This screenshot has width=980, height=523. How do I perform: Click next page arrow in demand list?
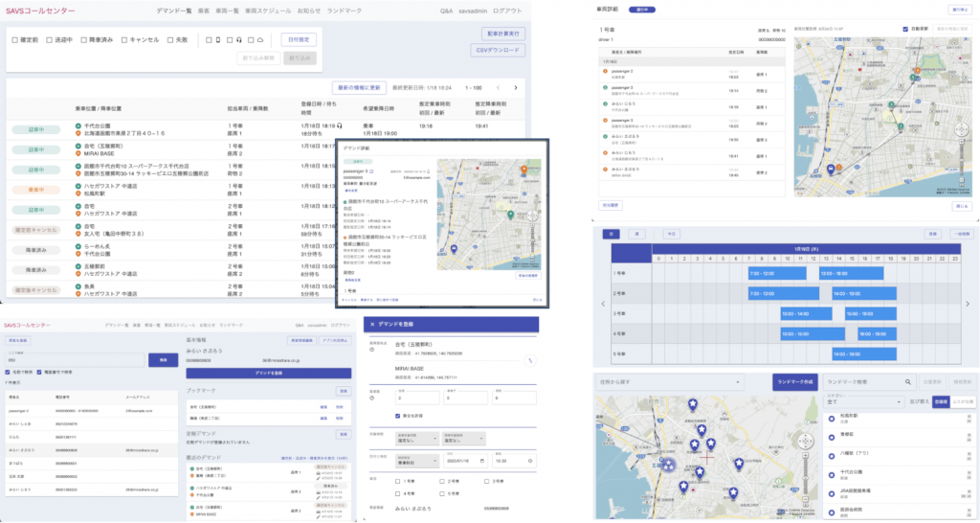pyautogui.click(x=515, y=87)
